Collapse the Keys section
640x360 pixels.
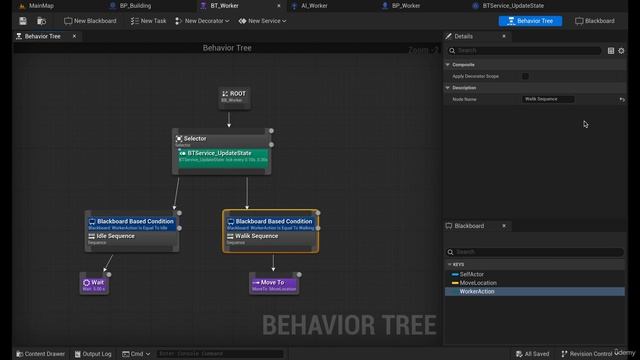click(x=449, y=264)
